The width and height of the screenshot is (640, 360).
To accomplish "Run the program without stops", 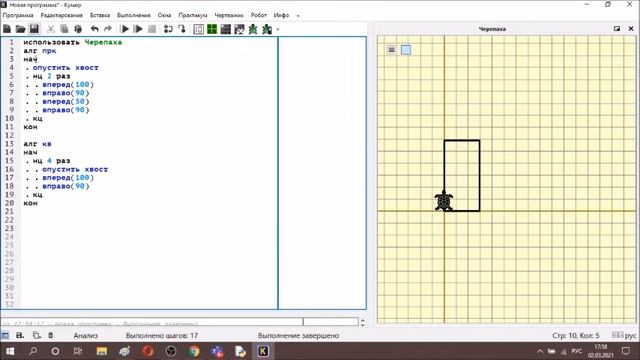I will [138, 29].
